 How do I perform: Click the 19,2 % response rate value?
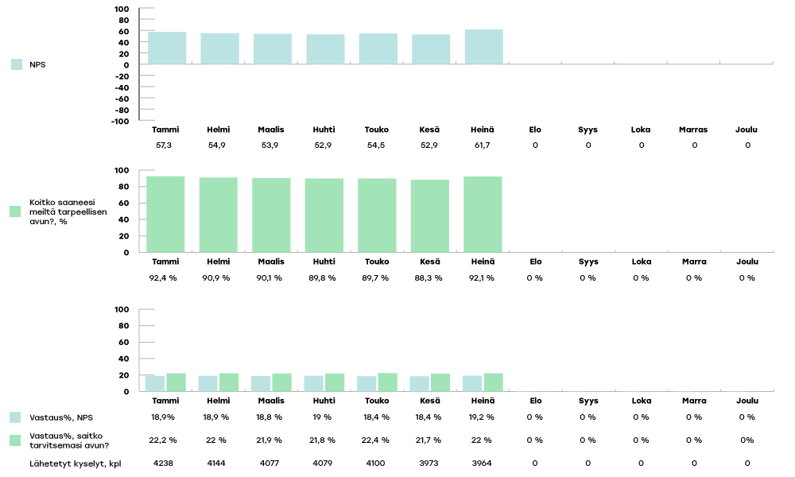tap(483, 417)
